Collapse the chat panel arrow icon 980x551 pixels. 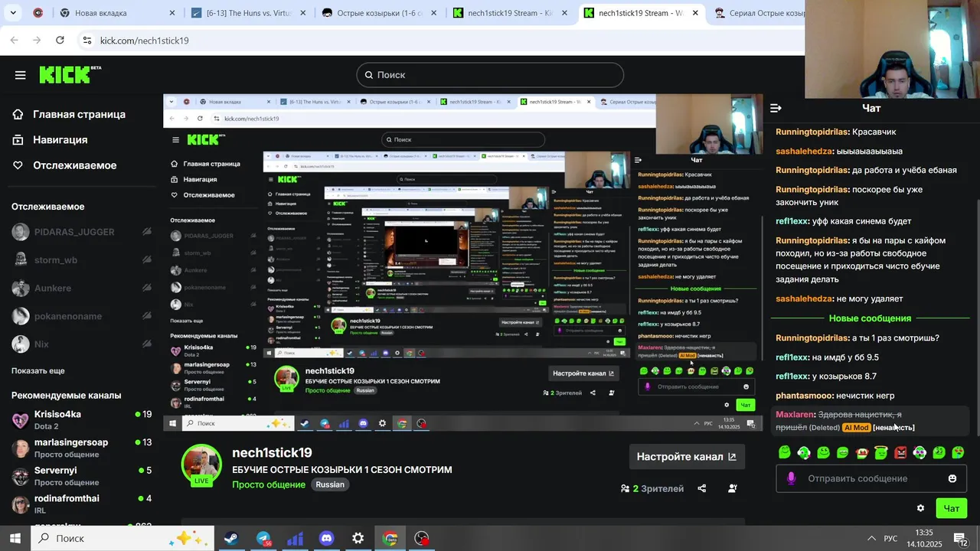[x=776, y=108]
